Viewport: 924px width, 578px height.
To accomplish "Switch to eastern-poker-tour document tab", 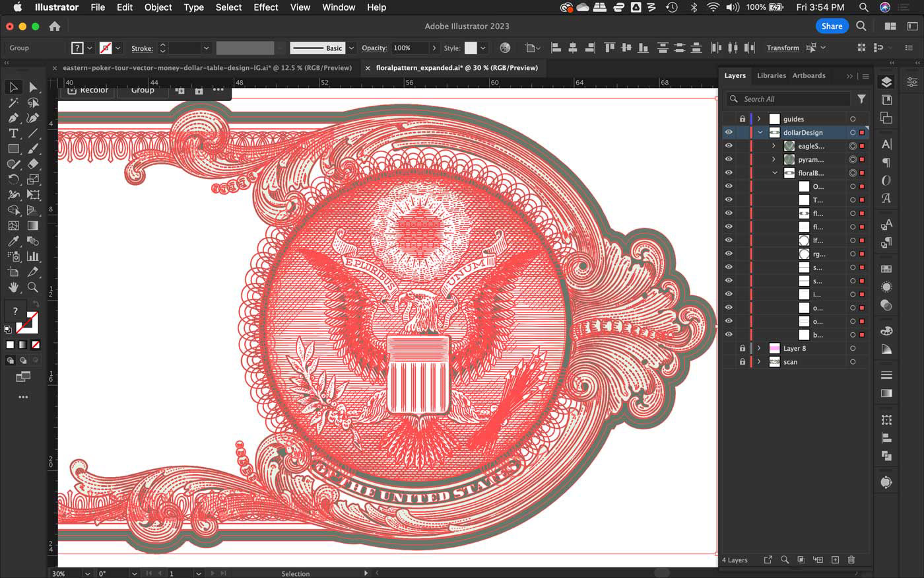I will (x=207, y=67).
